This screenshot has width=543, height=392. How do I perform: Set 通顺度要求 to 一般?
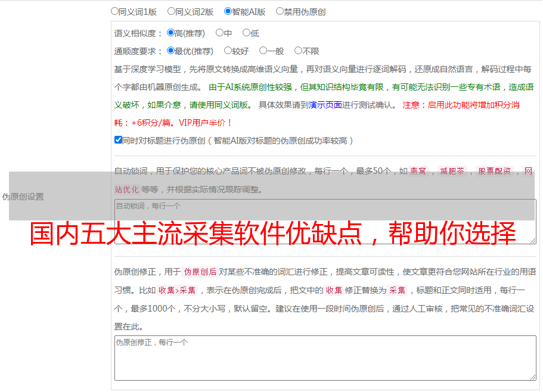click(263, 51)
